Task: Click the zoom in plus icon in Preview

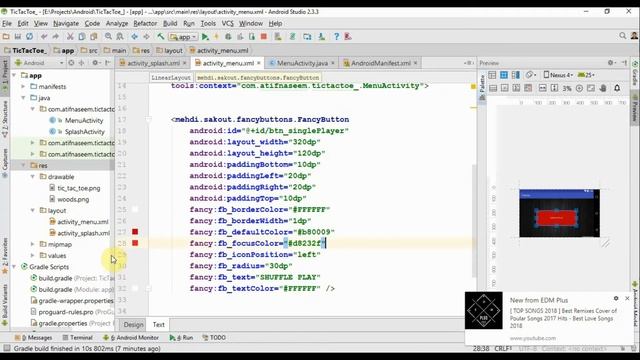Action: pos(579,88)
